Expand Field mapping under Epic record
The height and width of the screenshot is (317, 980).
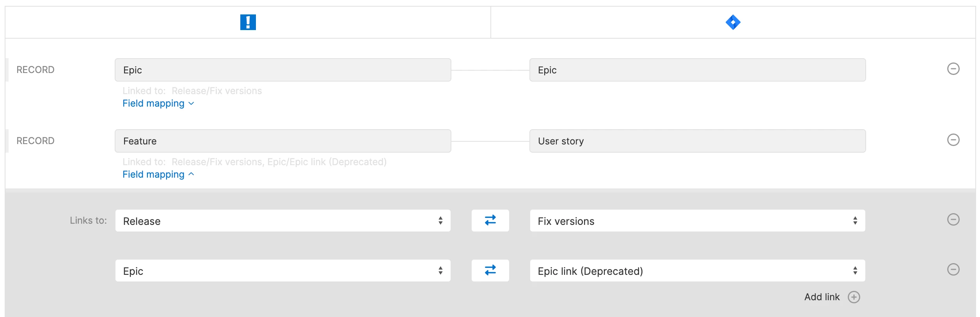tap(158, 103)
